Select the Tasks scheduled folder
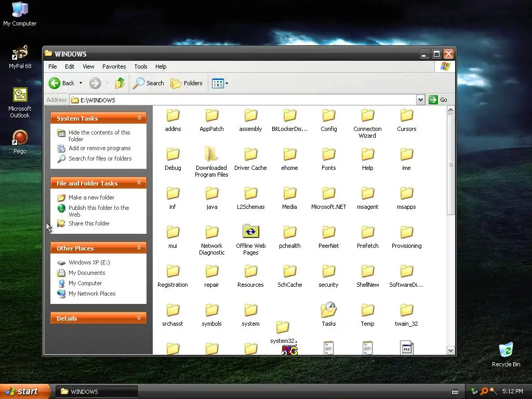 329,314
